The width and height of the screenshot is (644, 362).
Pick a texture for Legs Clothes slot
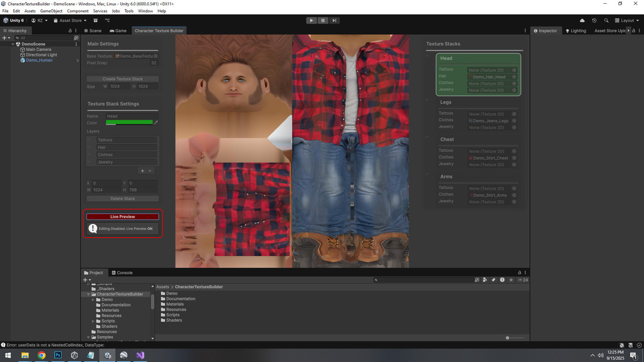click(514, 121)
